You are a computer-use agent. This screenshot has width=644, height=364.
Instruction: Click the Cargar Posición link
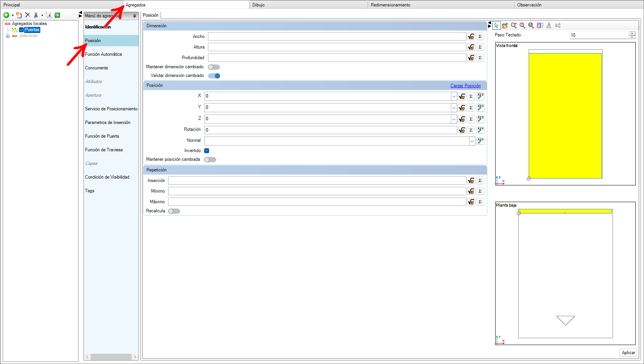coord(466,86)
